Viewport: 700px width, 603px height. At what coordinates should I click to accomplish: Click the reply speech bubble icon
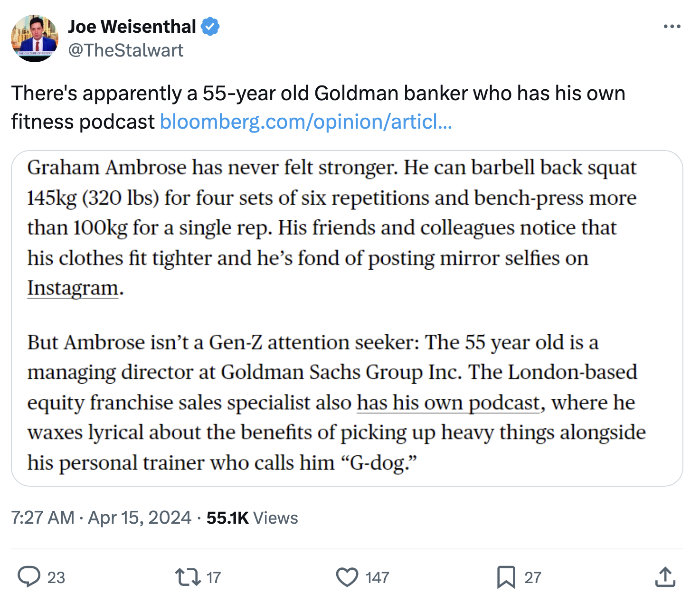[x=29, y=577]
